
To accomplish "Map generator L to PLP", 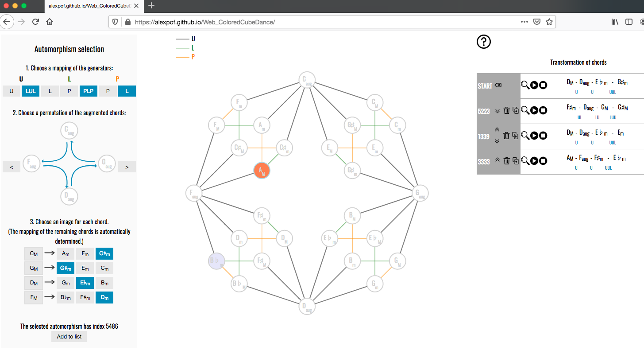I will coord(88,91).
